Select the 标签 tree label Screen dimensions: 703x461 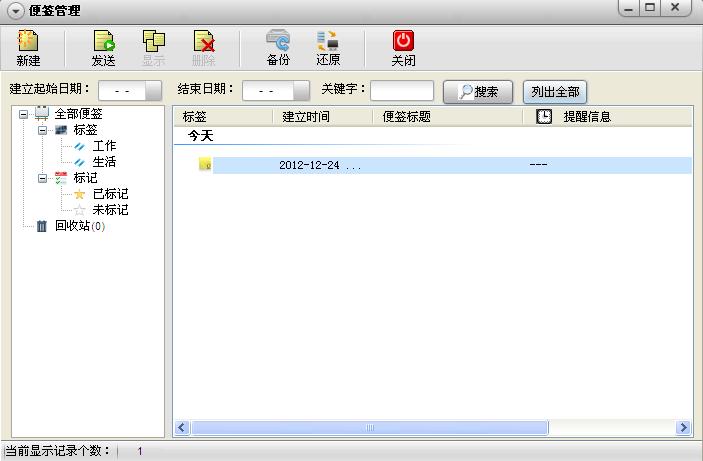(85, 130)
